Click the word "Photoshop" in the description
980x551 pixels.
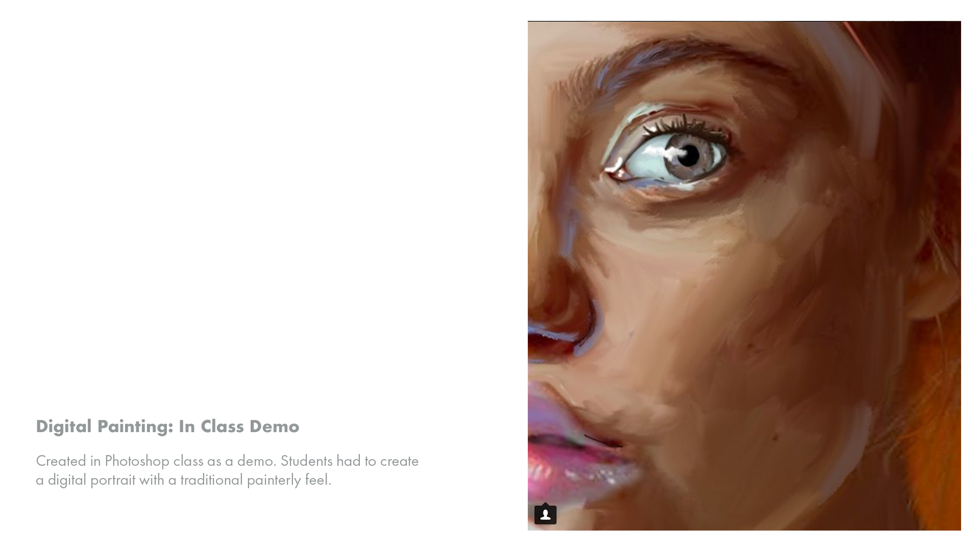point(137,461)
